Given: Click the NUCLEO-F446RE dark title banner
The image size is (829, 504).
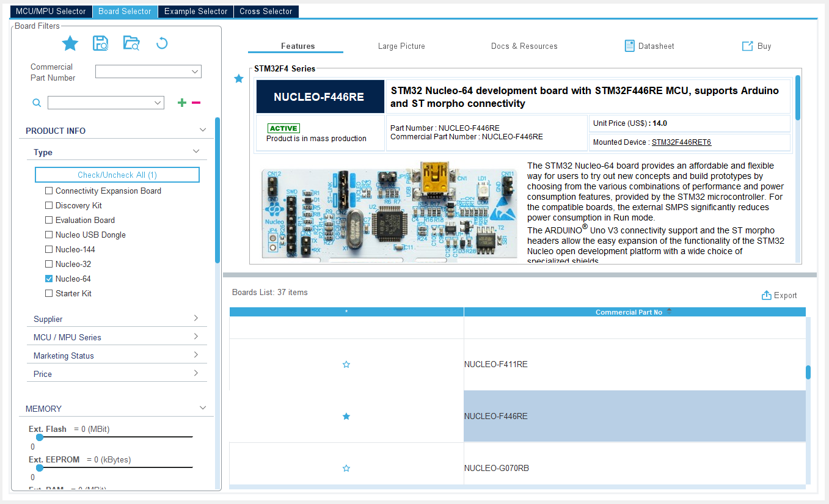Looking at the screenshot, I should tap(320, 97).
